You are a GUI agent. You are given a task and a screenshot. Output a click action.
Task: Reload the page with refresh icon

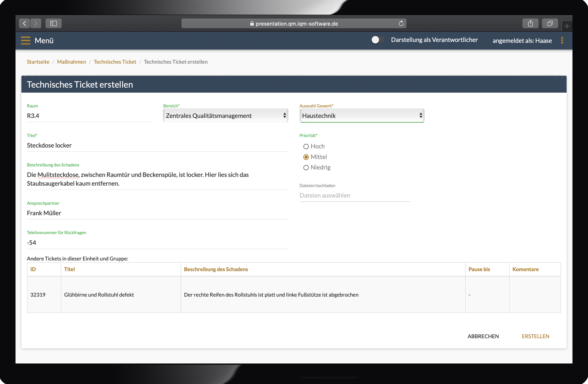click(401, 23)
